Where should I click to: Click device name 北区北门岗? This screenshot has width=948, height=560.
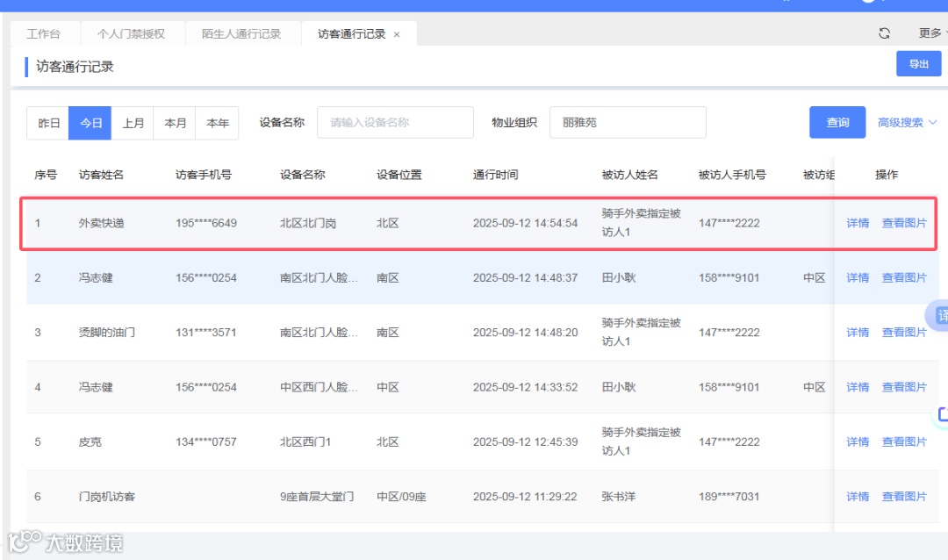(308, 223)
